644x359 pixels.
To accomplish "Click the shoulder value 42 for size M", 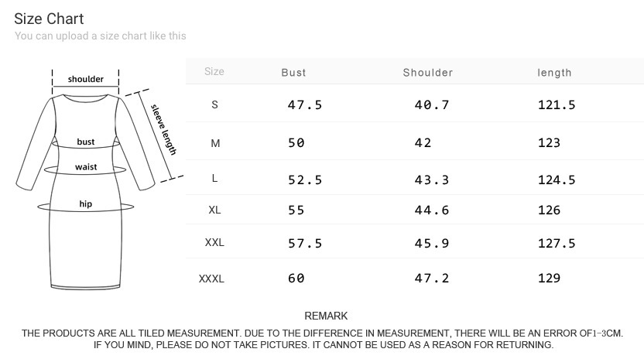I will pos(423,143).
